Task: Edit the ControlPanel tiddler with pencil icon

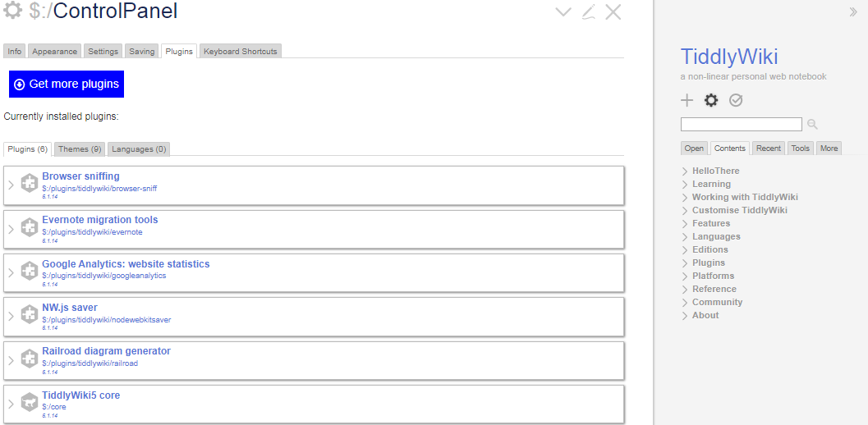Action: [x=588, y=11]
